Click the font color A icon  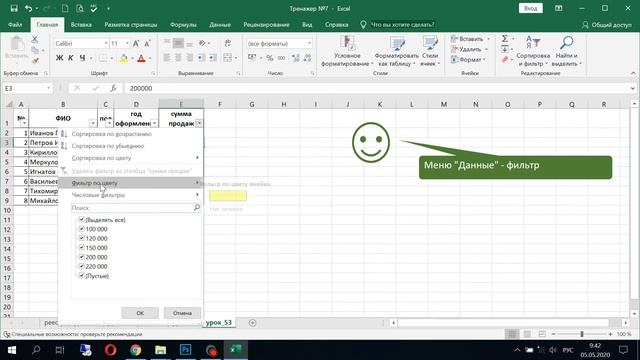(141, 58)
